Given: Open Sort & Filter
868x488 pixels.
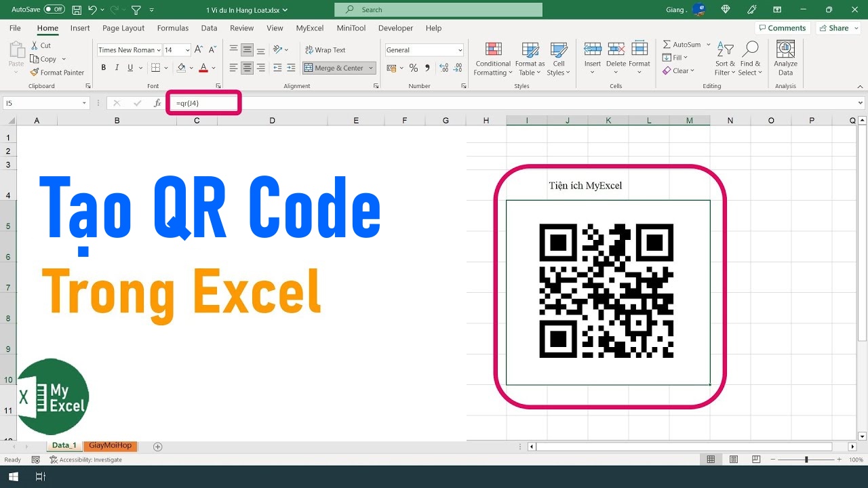Looking at the screenshot, I should (725, 60).
